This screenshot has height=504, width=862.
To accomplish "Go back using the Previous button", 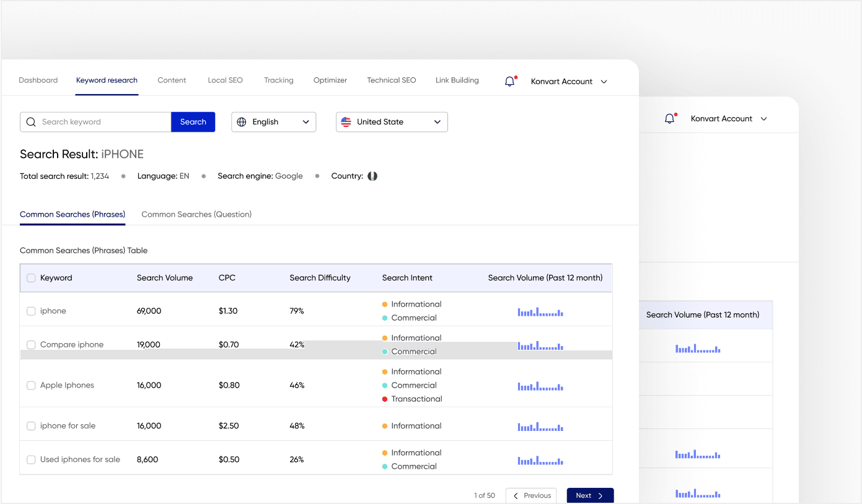I will tap(530, 495).
